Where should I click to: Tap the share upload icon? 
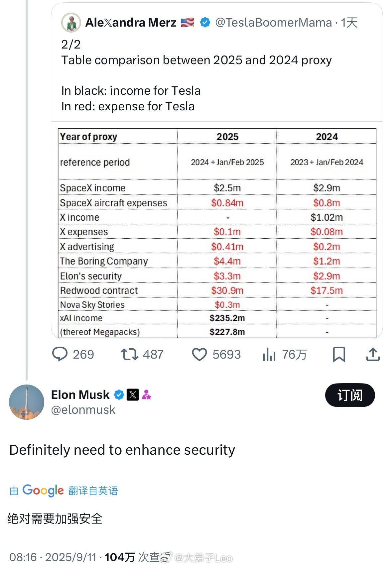(x=373, y=354)
